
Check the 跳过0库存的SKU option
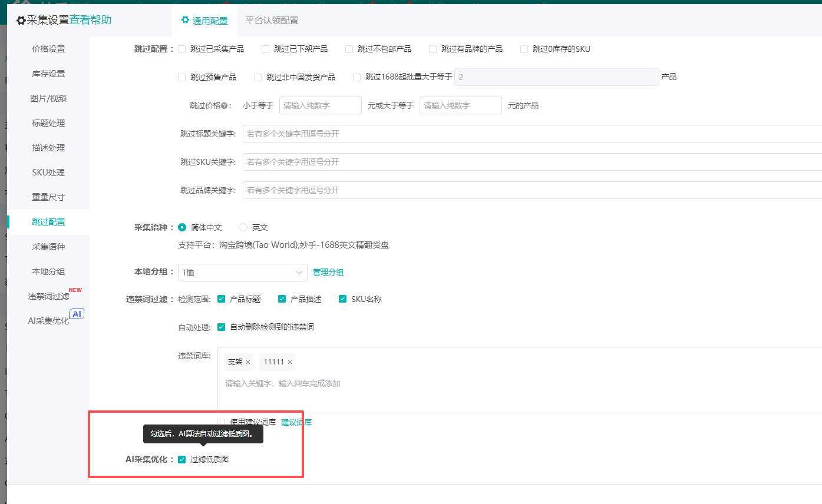point(524,49)
